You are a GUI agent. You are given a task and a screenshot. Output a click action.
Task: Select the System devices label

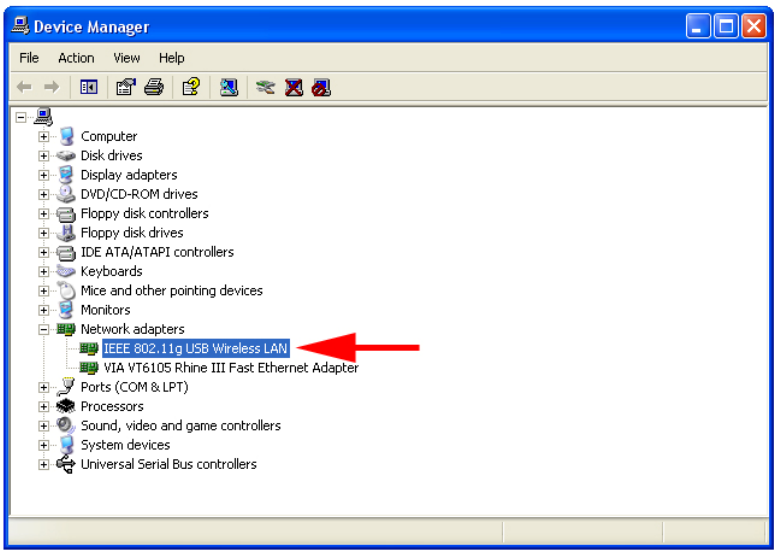(125, 445)
